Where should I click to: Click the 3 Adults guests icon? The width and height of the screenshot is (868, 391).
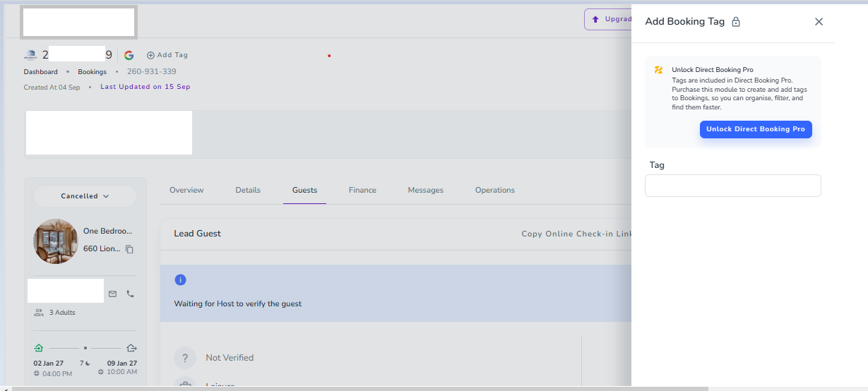(x=39, y=312)
